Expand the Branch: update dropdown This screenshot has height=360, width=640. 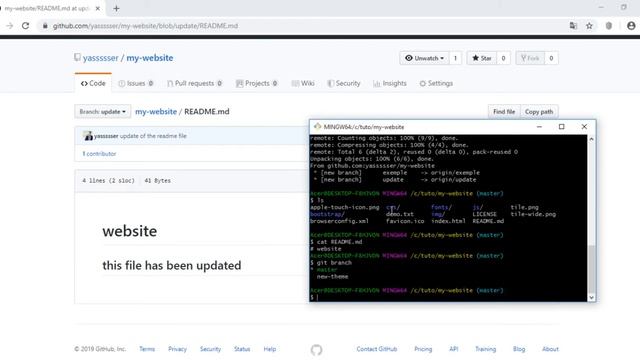(x=102, y=111)
